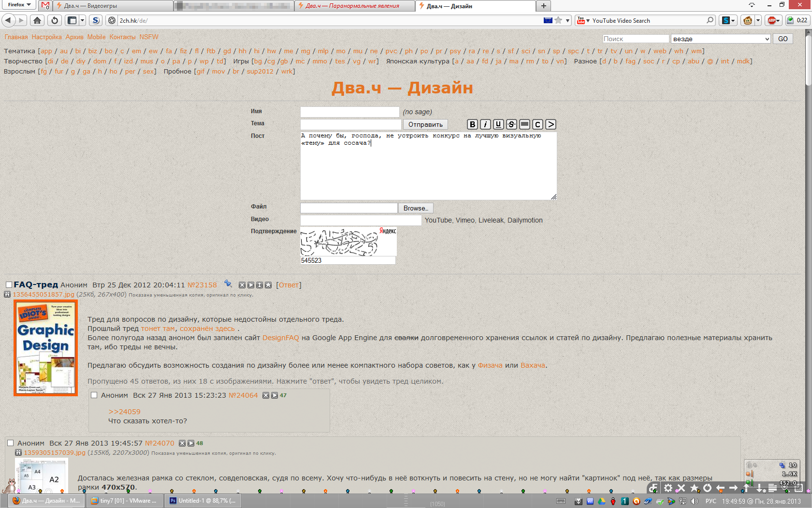The height and width of the screenshot is (508, 812).
Task: Click the Отправить submit button
Action: pos(425,124)
